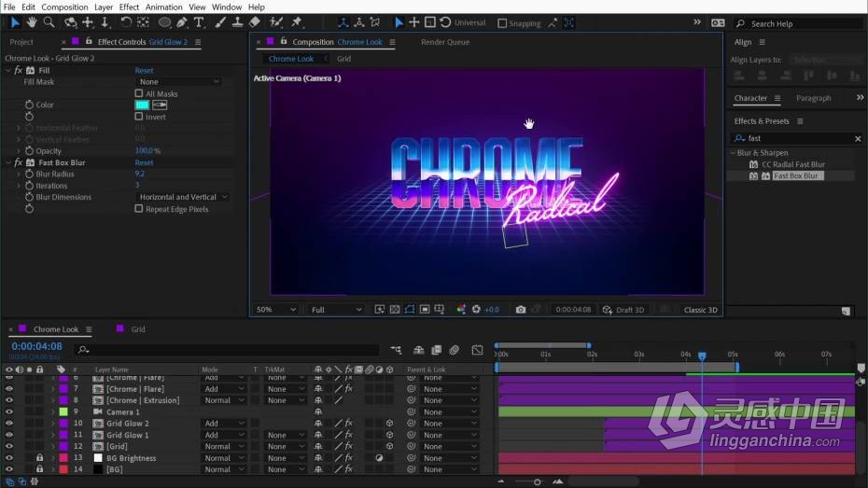Click the blue current time indicator
Viewport: 868px width, 488px height.
[x=702, y=356]
